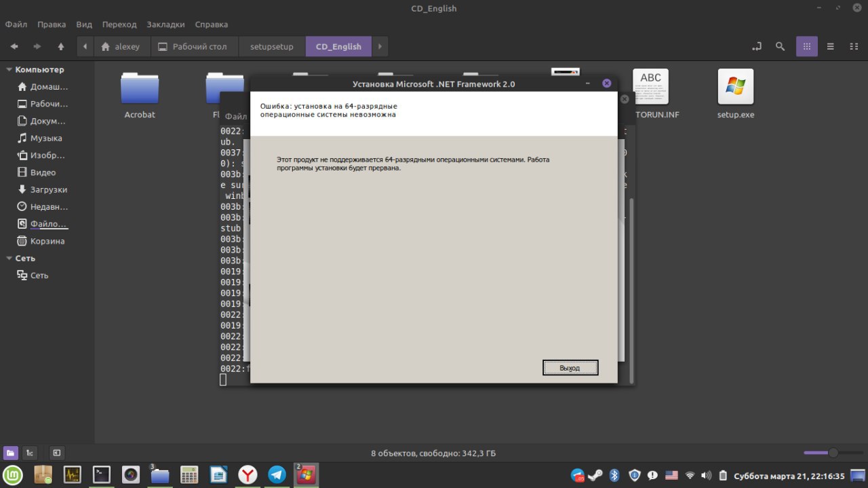Open Корзина in the sidebar
The image size is (868, 488).
[x=41, y=241]
